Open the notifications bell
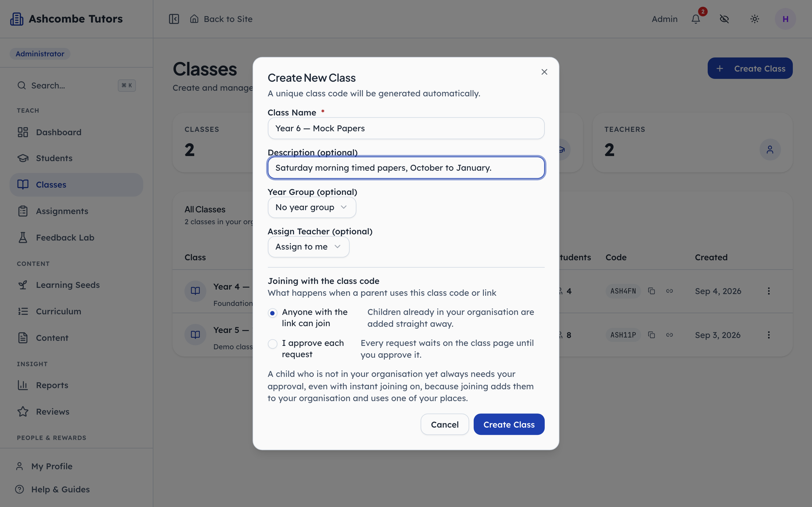This screenshot has width=812, height=507. (696, 19)
